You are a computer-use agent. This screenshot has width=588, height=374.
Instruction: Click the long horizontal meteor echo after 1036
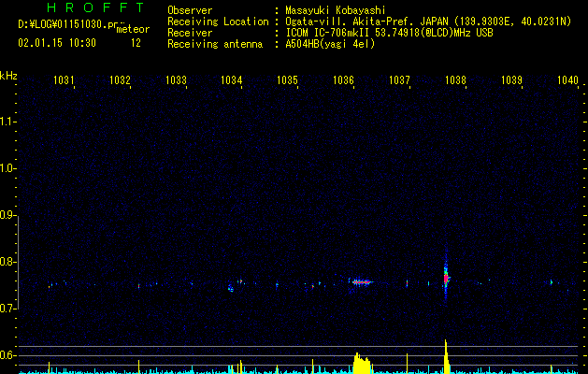[361, 281]
